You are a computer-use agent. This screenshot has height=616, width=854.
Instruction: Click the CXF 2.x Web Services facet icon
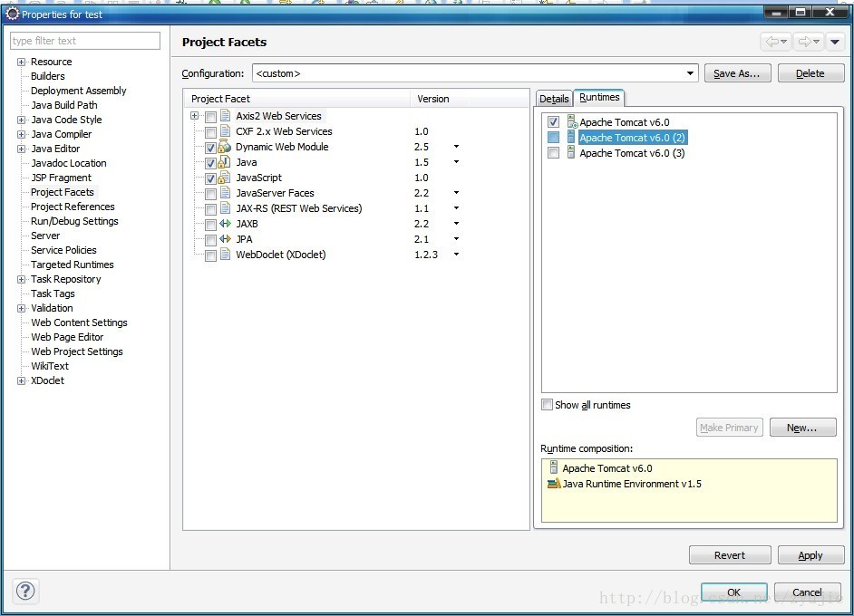[225, 131]
